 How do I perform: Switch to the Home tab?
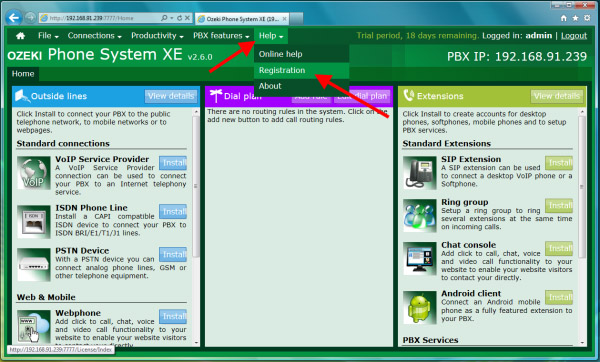[x=23, y=74]
